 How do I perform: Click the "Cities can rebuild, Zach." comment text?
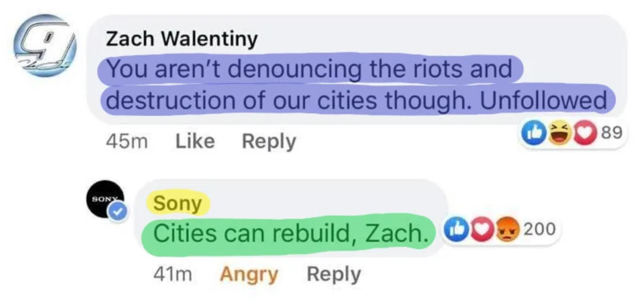[x=287, y=234]
